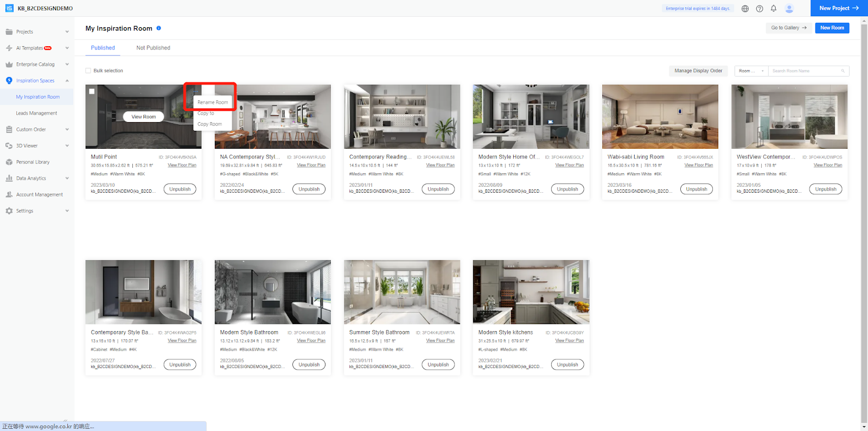This screenshot has width=868, height=431.
Task: Expand the Custom Order chevron
Action: [x=67, y=130]
